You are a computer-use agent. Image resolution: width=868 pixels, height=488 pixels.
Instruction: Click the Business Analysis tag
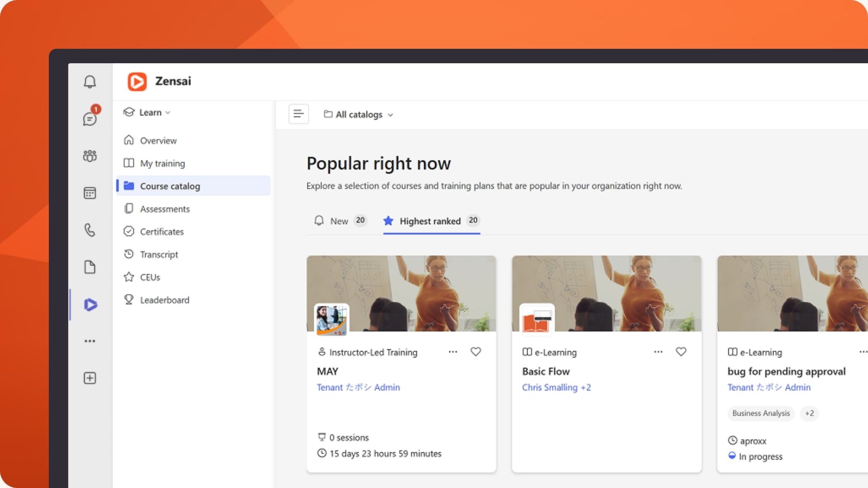click(761, 413)
